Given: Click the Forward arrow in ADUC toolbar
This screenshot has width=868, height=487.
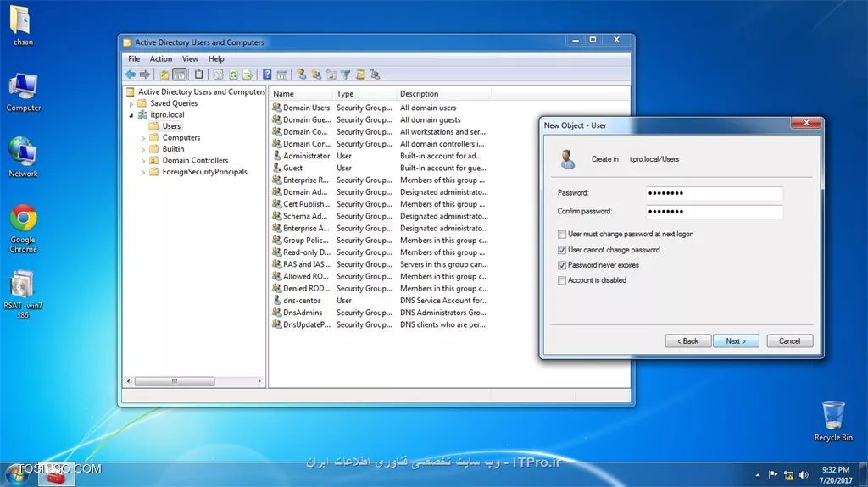Looking at the screenshot, I should click(145, 75).
